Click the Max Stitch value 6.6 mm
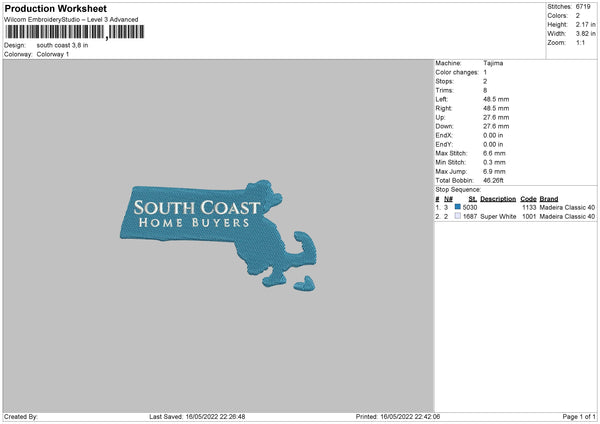 point(494,153)
